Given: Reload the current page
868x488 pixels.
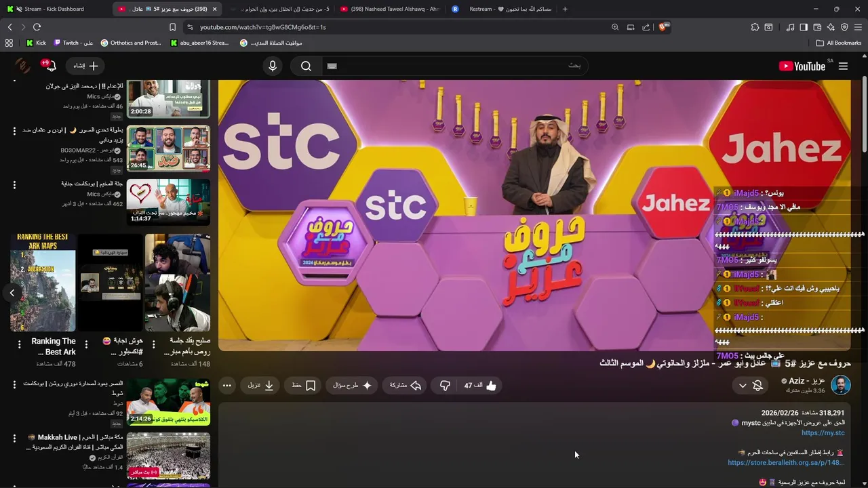Looking at the screenshot, I should tap(37, 27).
